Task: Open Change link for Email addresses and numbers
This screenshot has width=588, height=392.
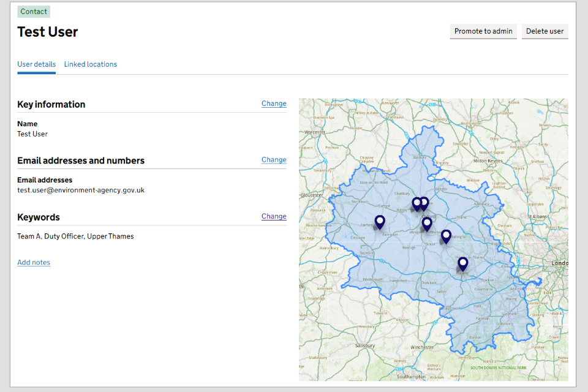Action: [274, 160]
